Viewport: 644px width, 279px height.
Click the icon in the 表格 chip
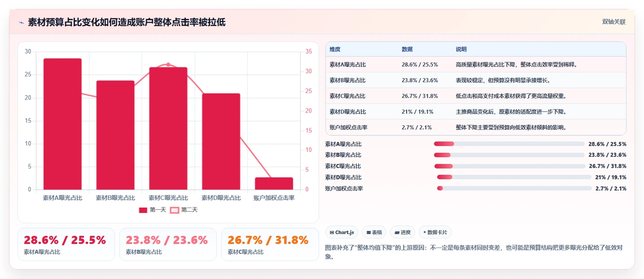(368, 233)
